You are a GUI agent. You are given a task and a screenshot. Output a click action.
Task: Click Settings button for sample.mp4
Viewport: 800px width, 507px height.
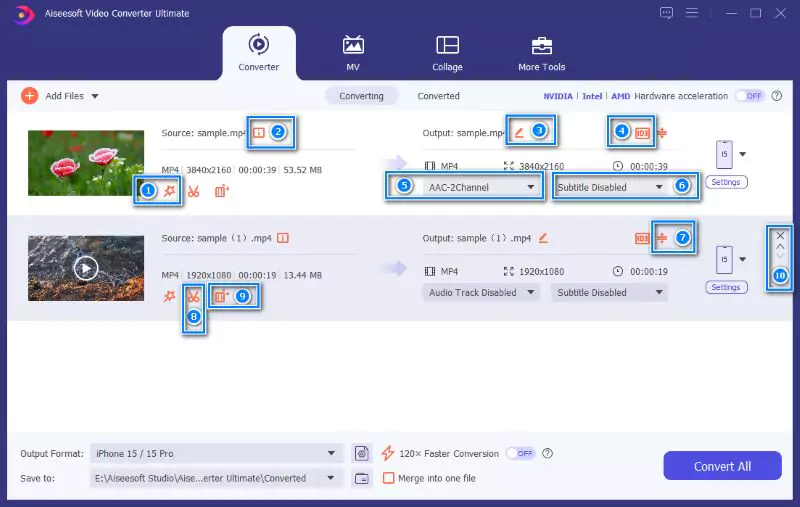(726, 182)
